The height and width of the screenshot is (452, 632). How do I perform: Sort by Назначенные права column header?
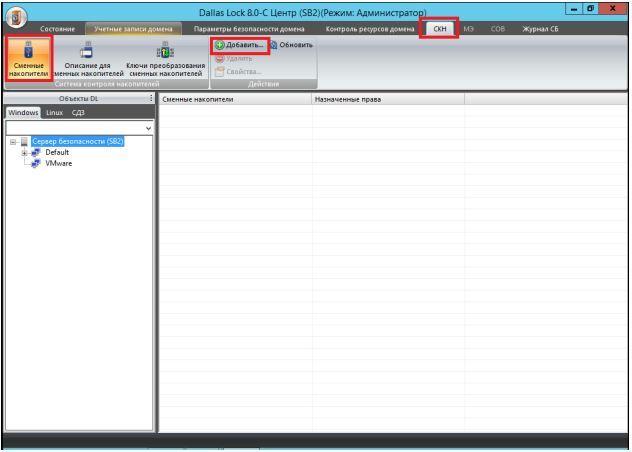388,99
